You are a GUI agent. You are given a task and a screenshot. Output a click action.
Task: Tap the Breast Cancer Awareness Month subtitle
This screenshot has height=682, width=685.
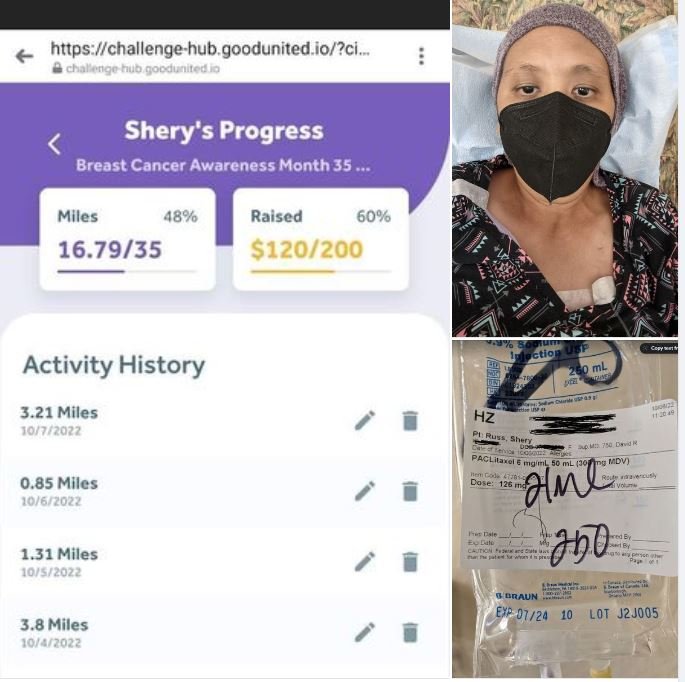click(223, 165)
